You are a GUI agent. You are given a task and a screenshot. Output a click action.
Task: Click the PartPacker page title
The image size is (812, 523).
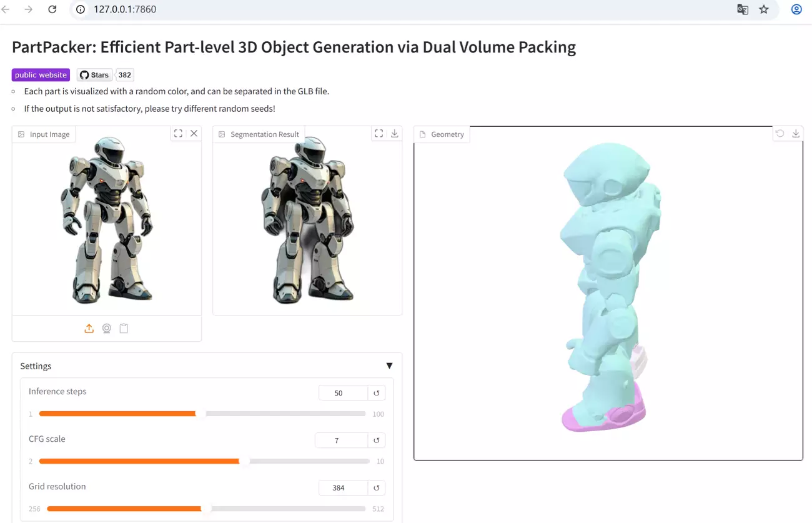[x=294, y=47]
